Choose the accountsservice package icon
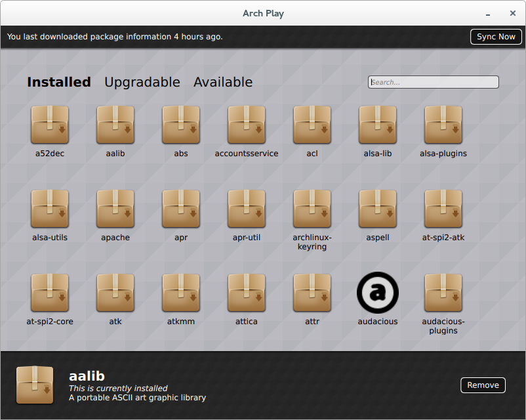The width and height of the screenshot is (526, 420). tap(247, 125)
